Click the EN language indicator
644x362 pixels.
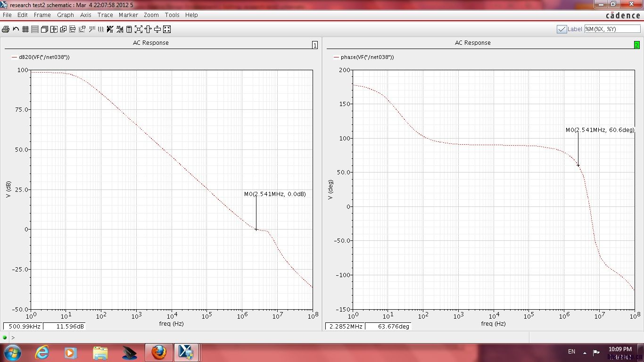coord(572,352)
